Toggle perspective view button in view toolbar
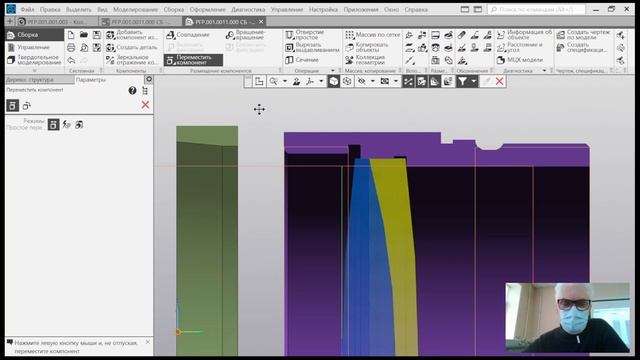 pyautogui.click(x=408, y=82)
